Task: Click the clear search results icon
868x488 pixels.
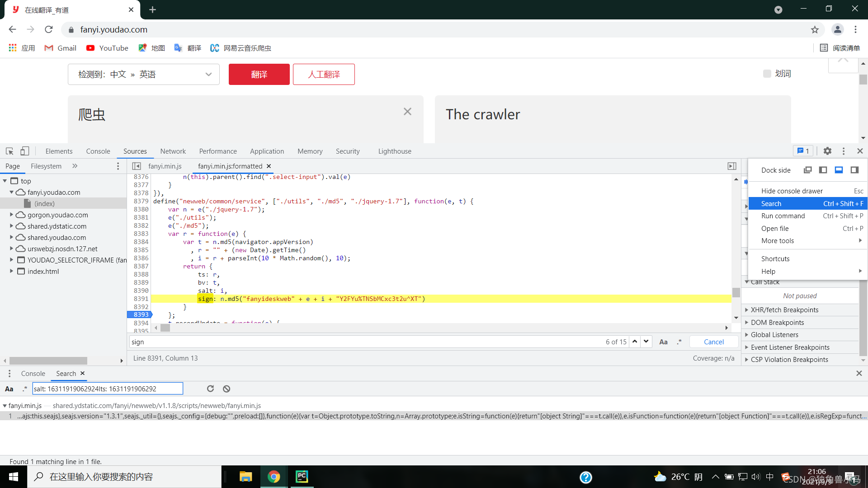Action: click(226, 389)
